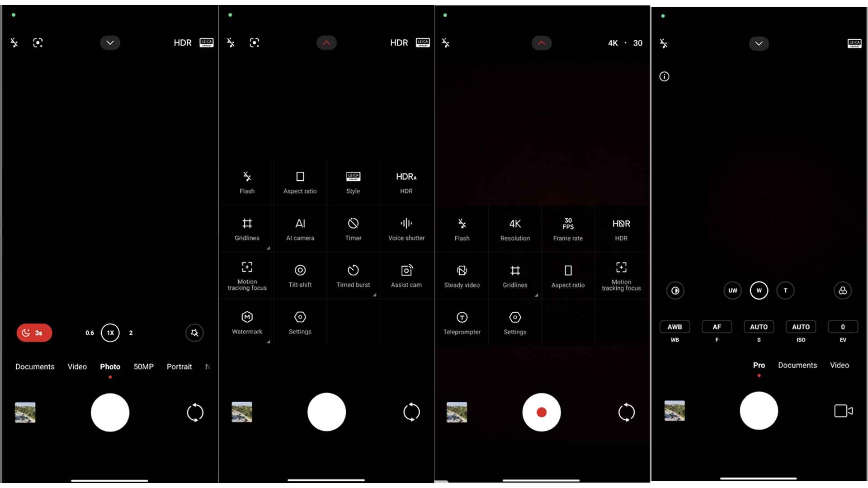Activate Voice shutter option
The width and height of the screenshot is (868, 488).
tap(406, 228)
